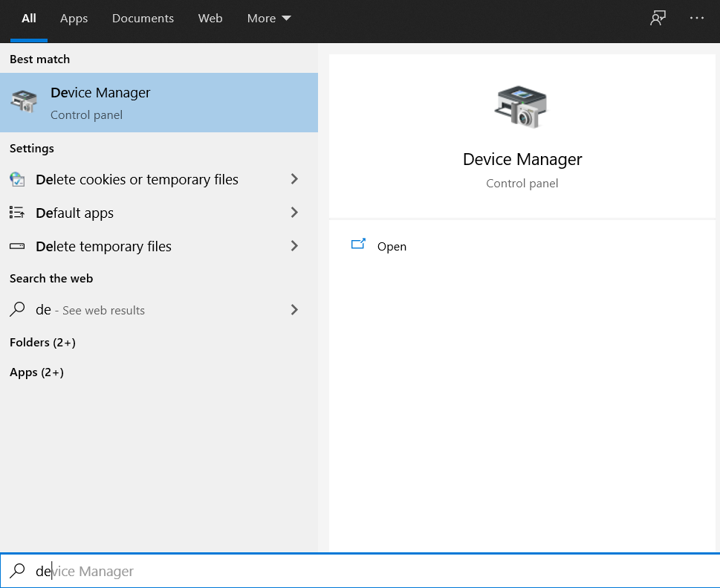720x588 pixels.
Task: Expand arrow for Delete cookies or temporary files
Action: pyautogui.click(x=294, y=179)
